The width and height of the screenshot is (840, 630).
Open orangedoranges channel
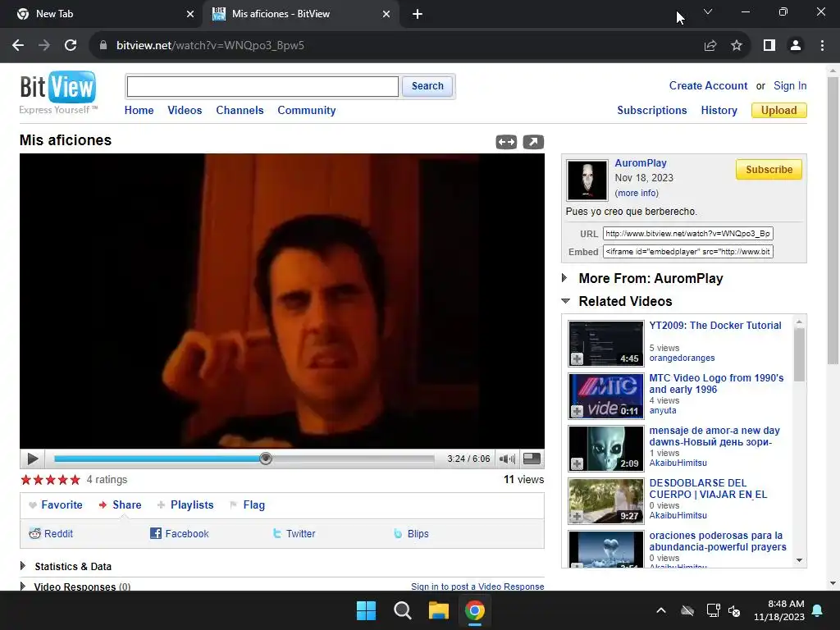click(682, 358)
